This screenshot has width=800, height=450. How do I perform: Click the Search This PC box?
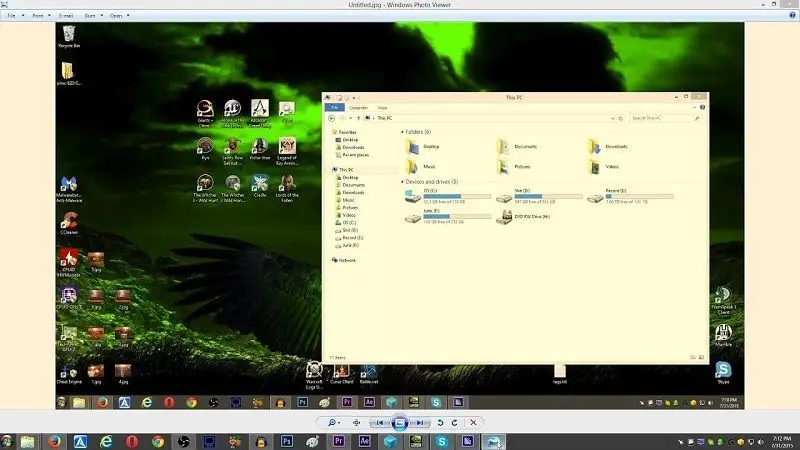[x=666, y=118]
